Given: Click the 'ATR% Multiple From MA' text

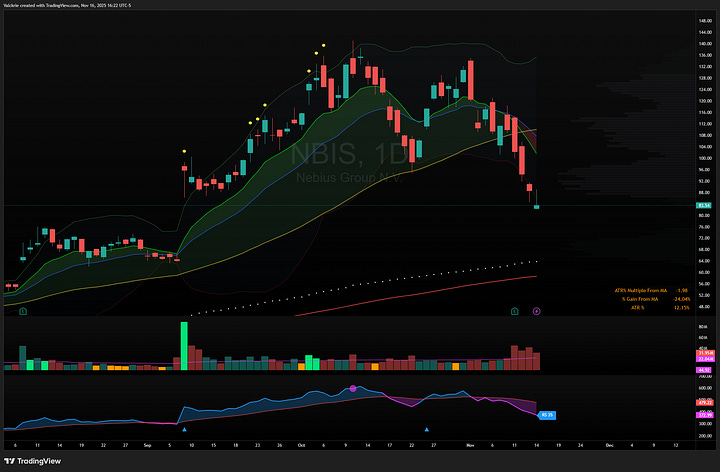Looking at the screenshot, I should coord(641,291).
